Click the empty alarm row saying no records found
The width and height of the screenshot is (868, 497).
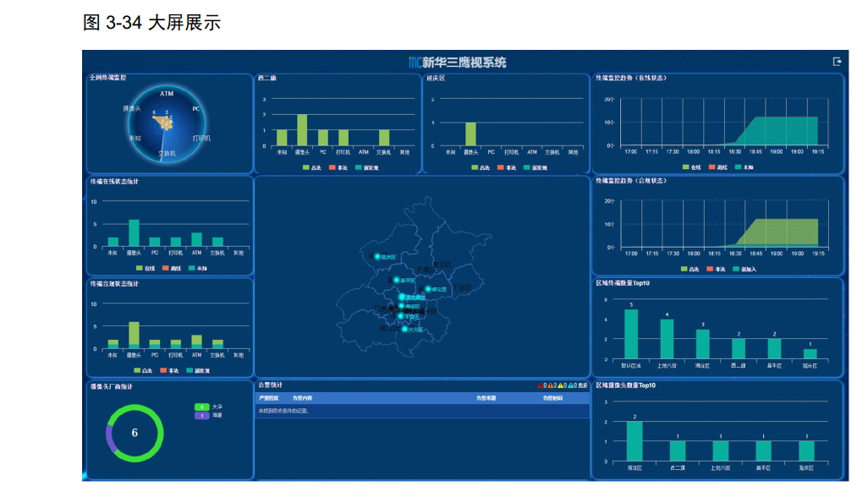tap(422, 411)
